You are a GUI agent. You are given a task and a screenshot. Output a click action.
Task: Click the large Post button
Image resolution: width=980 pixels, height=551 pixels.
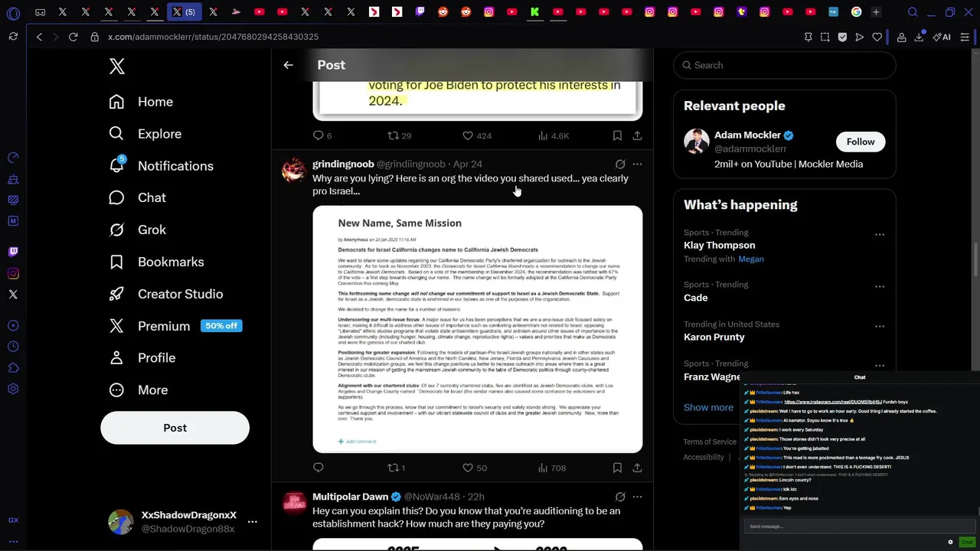pyautogui.click(x=175, y=428)
